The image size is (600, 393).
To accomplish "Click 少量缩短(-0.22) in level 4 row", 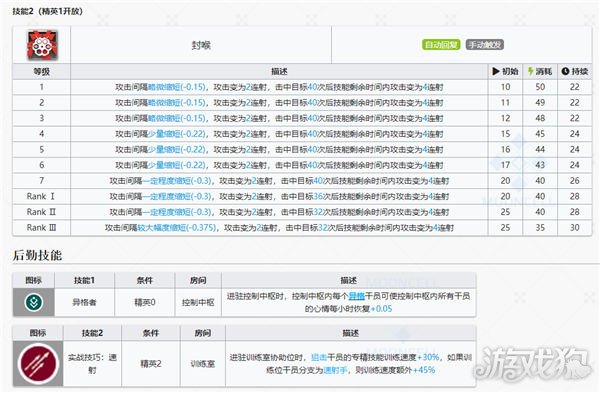I will click(x=177, y=134).
